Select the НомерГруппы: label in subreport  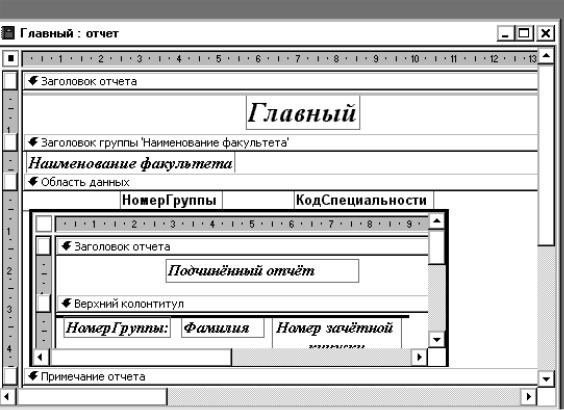click(x=117, y=328)
